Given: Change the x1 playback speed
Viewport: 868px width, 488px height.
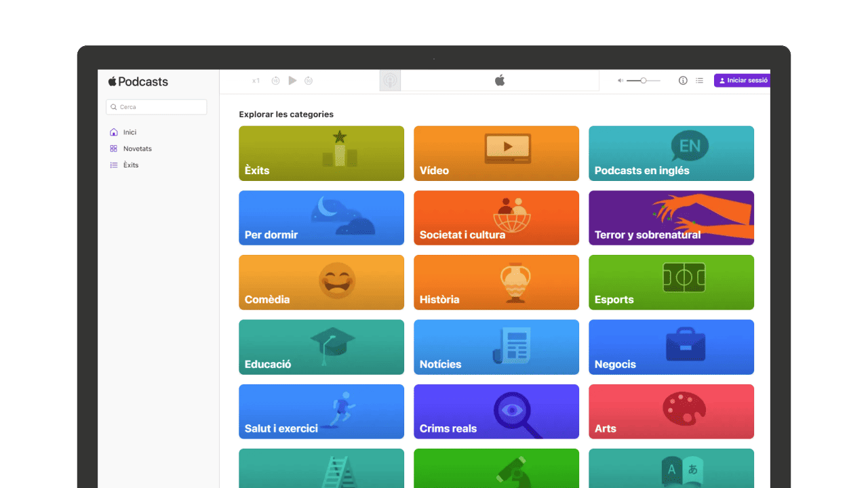Looking at the screenshot, I should click(256, 81).
